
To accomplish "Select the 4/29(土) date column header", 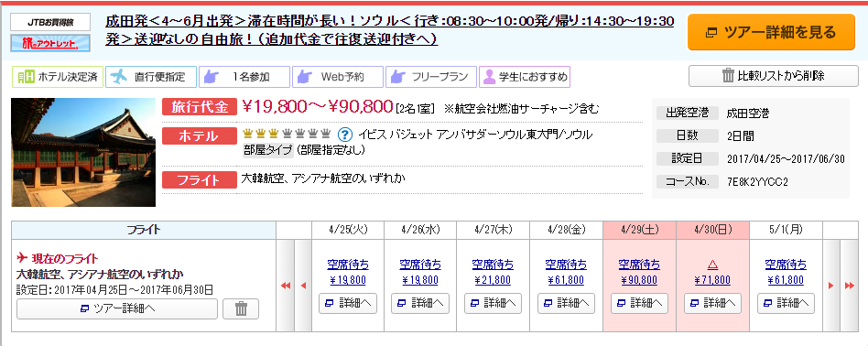I will (639, 231).
